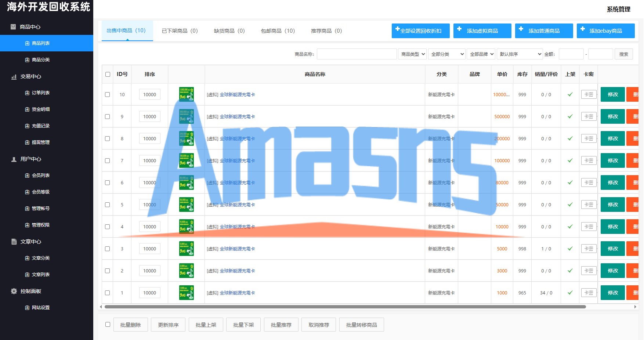Viewport: 644px width, 340px height.
Task: Check the bottom select-all box near 批量删除
Action: click(108, 324)
